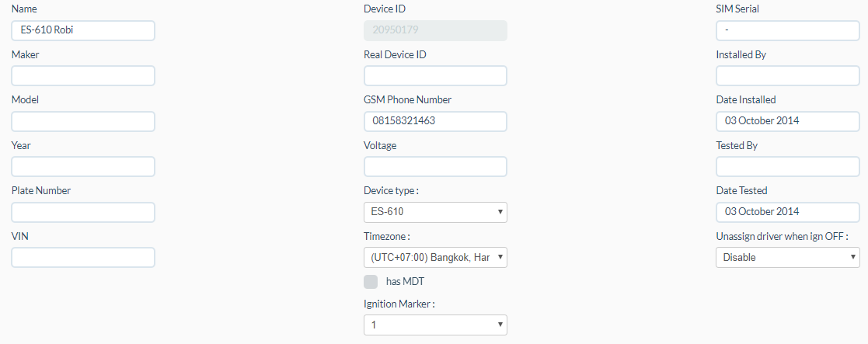
Task: Focus the Plate Number field
Action: pos(83,212)
